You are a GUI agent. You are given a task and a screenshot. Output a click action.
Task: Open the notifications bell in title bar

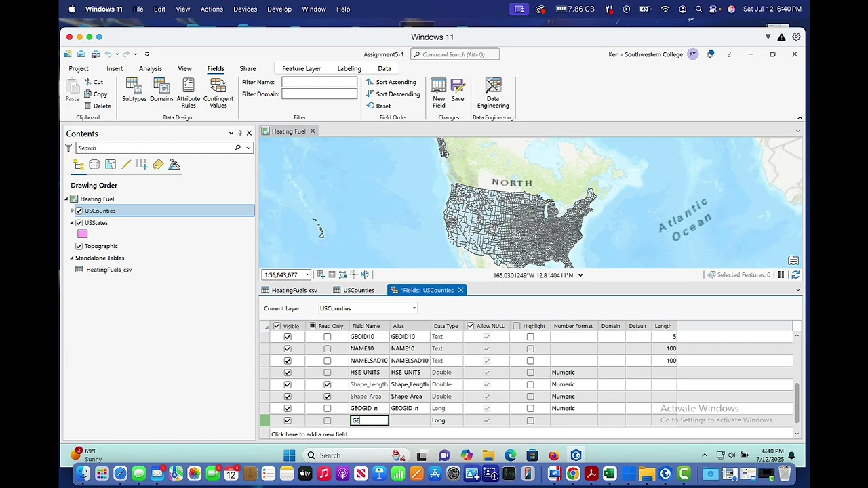point(710,54)
